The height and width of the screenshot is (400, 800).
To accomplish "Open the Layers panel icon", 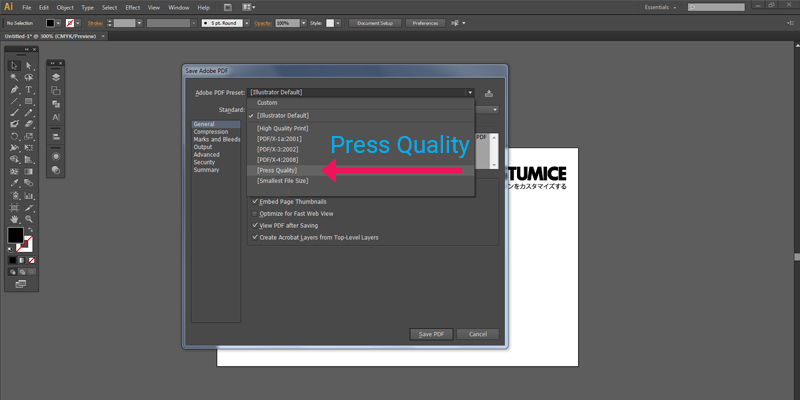I will click(56, 77).
